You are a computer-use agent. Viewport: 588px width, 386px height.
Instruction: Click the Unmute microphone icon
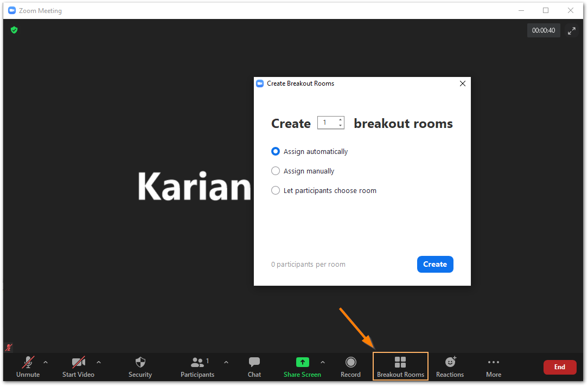28,362
